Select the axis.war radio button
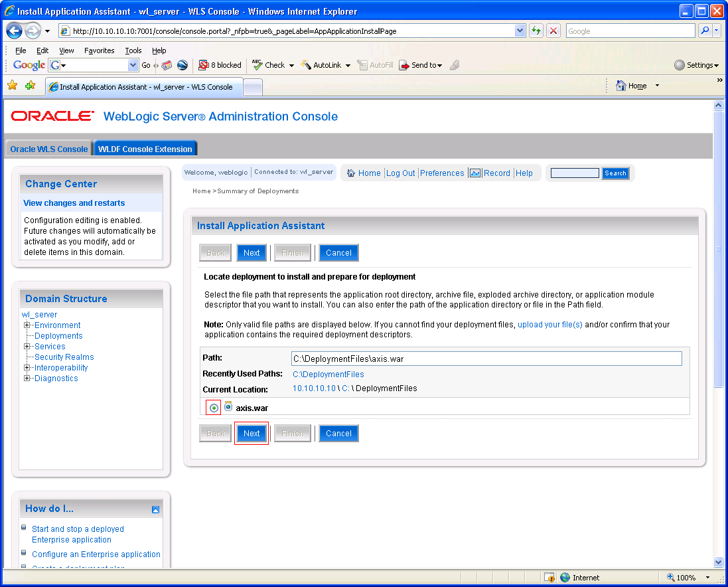Viewport: 728px width, 587px height. click(214, 408)
